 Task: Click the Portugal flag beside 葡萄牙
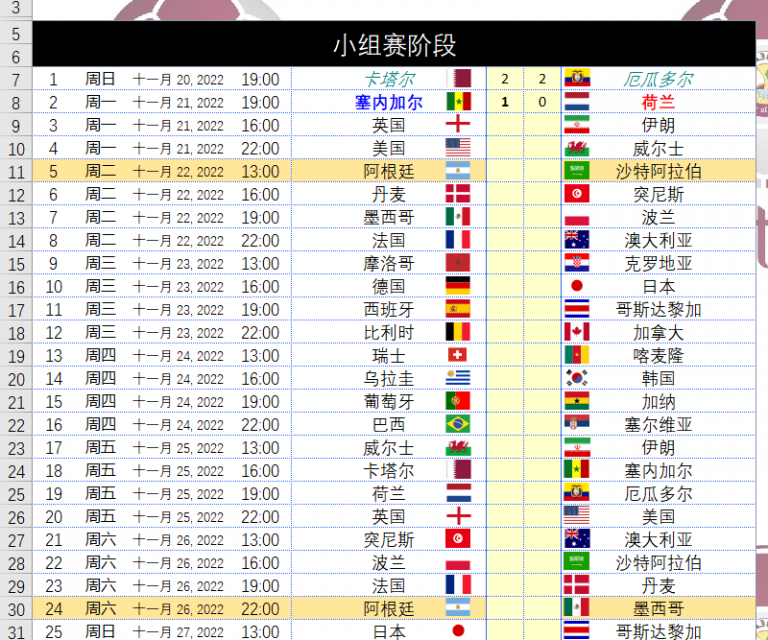(x=458, y=401)
